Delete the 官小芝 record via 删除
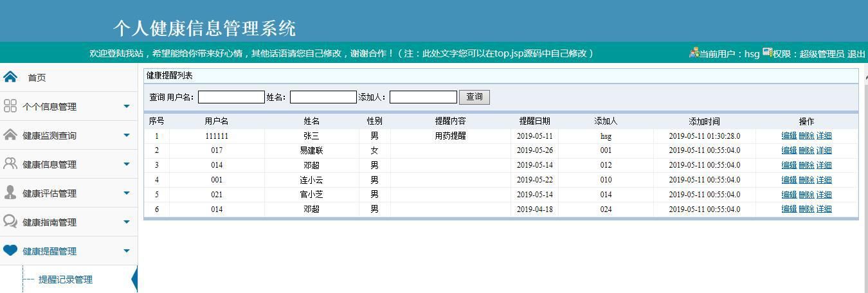Image resolution: width=868 pixels, height=293 pixels. click(x=806, y=195)
